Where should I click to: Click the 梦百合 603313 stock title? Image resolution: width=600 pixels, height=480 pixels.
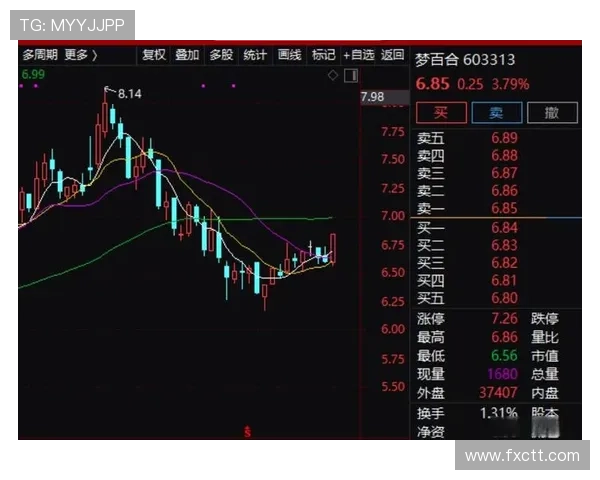pyautogui.click(x=465, y=60)
